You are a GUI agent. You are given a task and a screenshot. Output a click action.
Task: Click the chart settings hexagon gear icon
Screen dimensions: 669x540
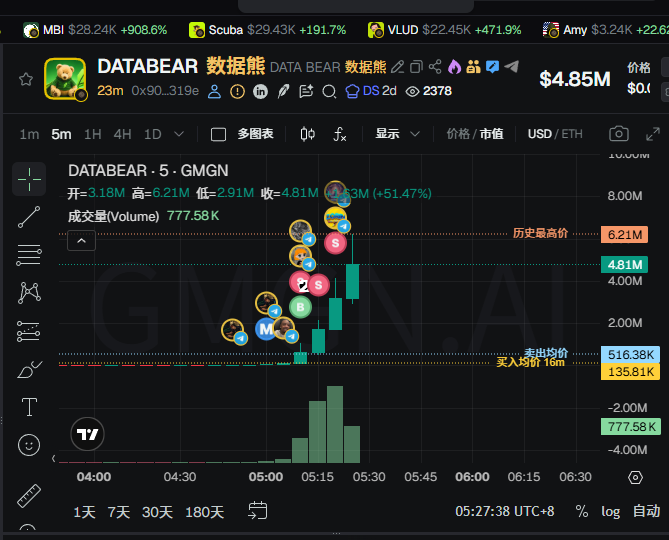(x=635, y=477)
